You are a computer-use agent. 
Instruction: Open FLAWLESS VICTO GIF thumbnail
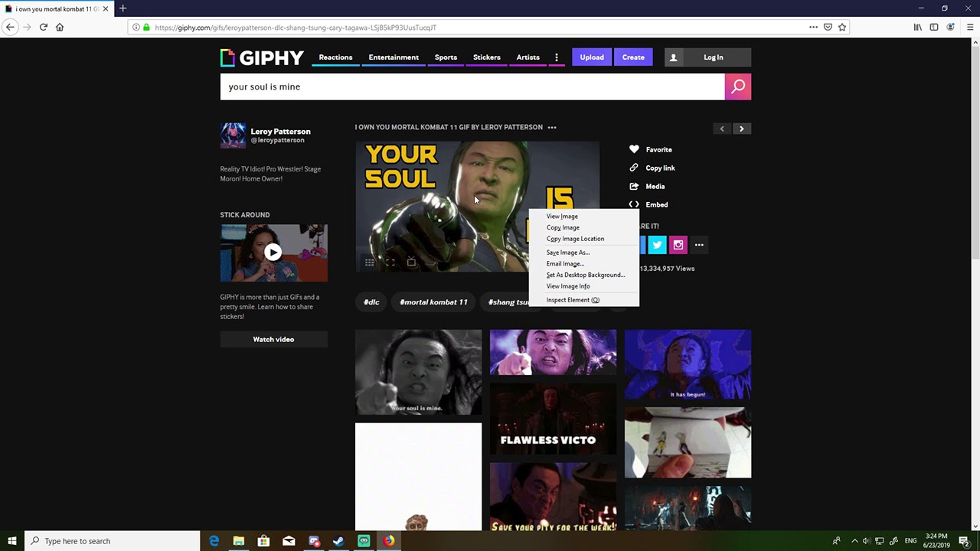(553, 419)
